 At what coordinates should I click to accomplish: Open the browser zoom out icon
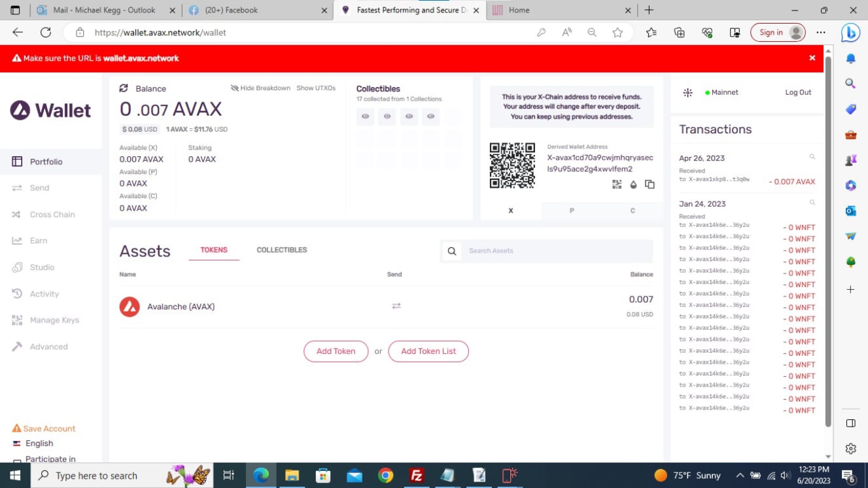[592, 33]
